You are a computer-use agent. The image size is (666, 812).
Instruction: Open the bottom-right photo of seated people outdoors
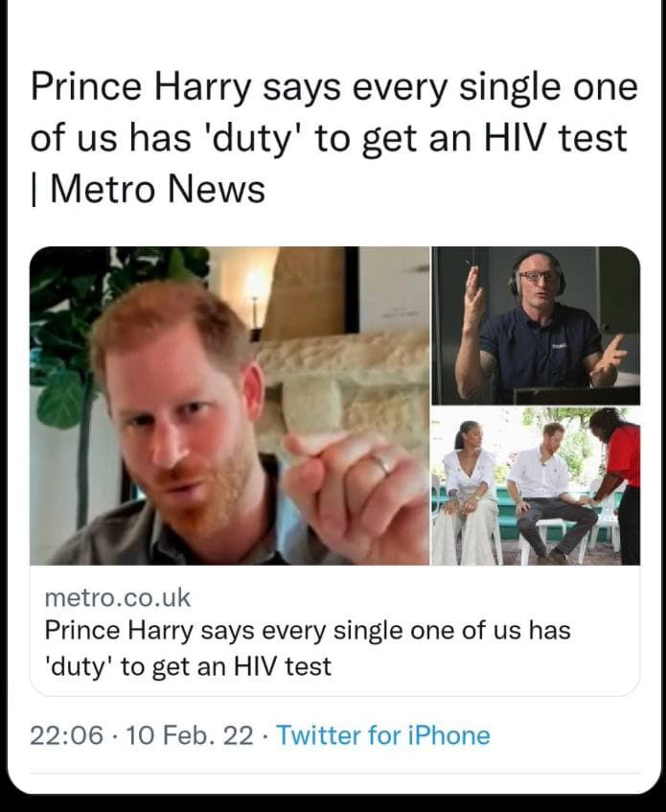pyautogui.click(x=535, y=486)
